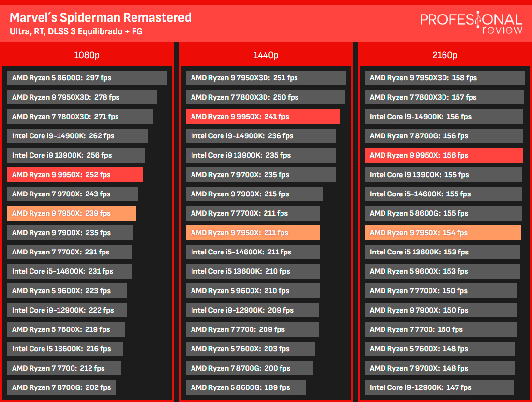This screenshot has height=402, width=532.
Task: Click the Intel Core i9-14900K 236 fps bar
Action: coord(261,136)
